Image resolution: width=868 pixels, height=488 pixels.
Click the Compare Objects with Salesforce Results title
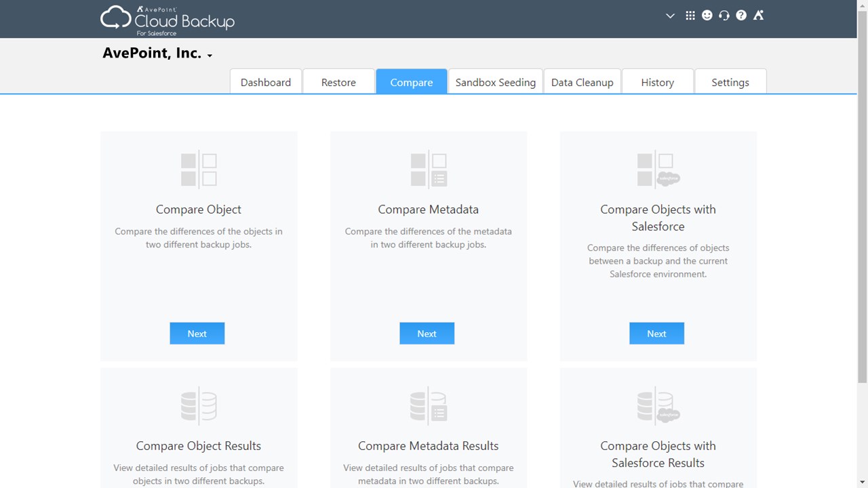click(658, 454)
